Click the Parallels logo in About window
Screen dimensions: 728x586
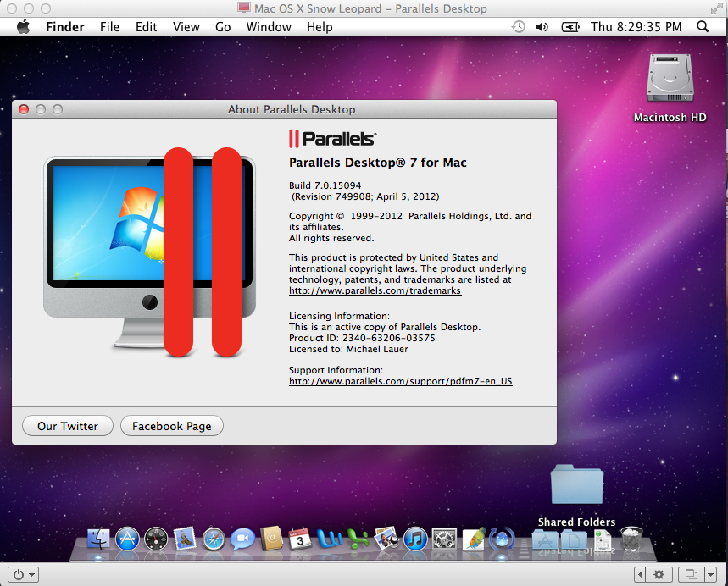332,139
